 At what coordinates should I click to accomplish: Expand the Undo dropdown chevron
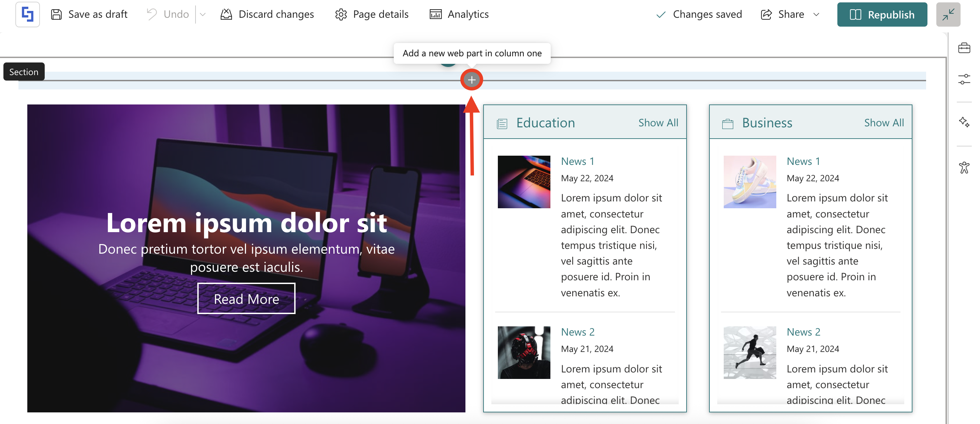pos(203,14)
